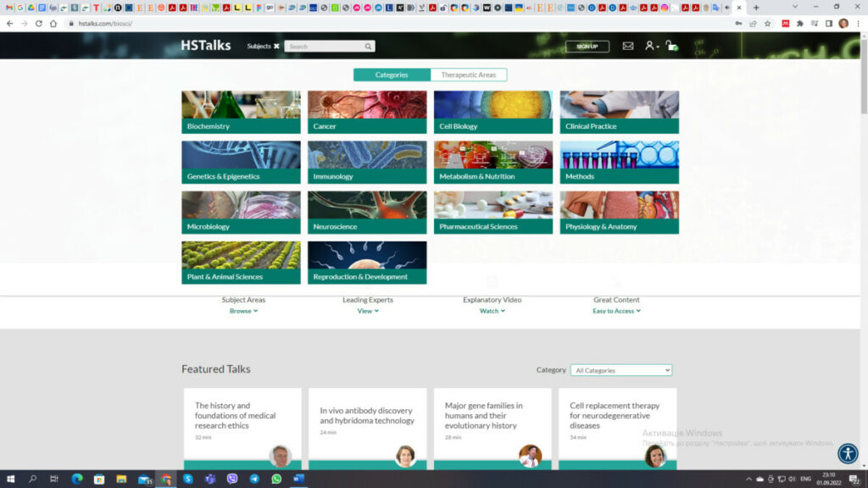Bookmark this page with the star icon
The width and height of the screenshot is (868, 488).
(767, 24)
